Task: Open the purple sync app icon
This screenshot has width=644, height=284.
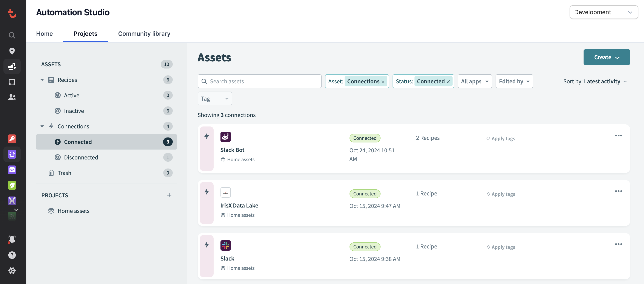Action: pos(12,154)
